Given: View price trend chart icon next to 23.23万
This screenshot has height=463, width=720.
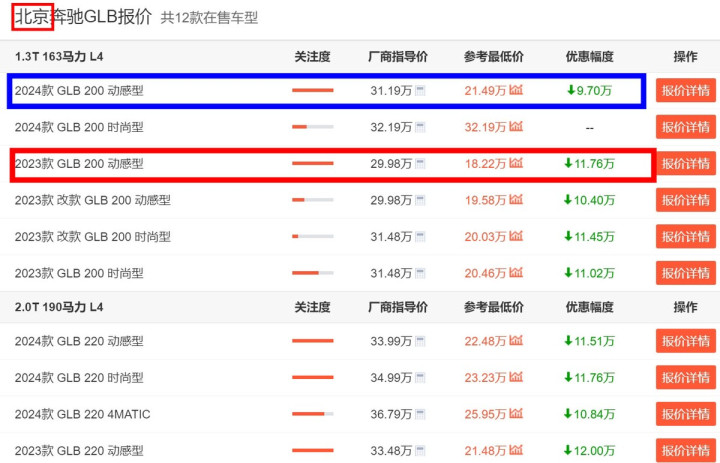Looking at the screenshot, I should click(516, 377).
